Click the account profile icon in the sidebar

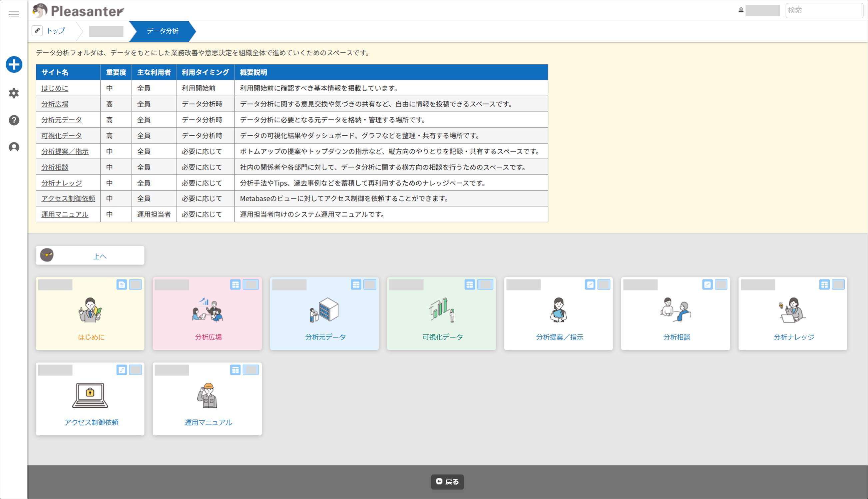tap(14, 147)
